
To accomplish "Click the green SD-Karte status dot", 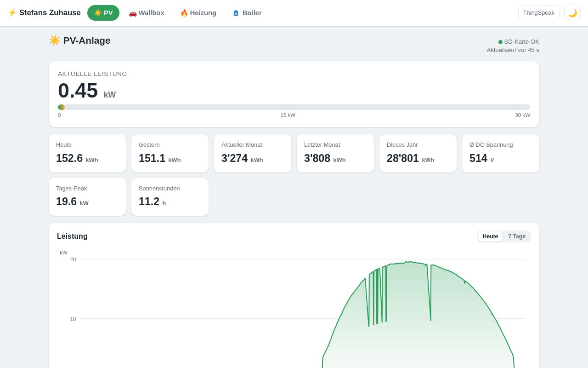I will tap(500, 42).
